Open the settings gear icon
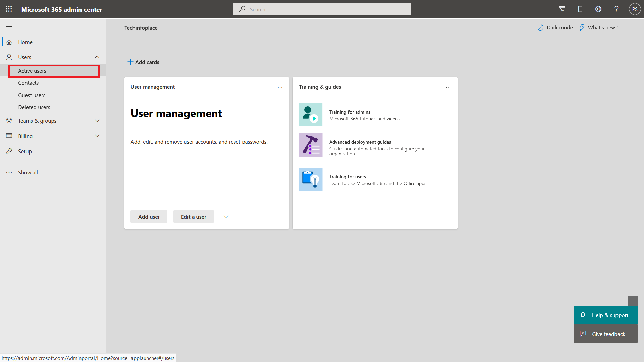Viewport: 644px width, 362px height. pyautogui.click(x=598, y=9)
